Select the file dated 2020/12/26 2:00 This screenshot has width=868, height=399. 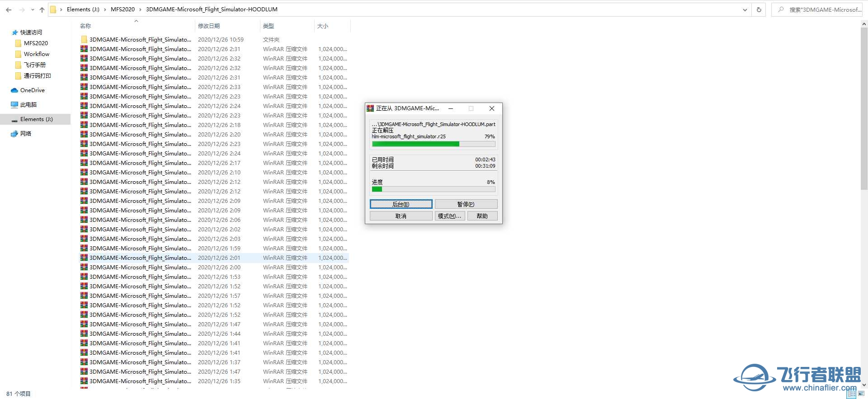[214, 267]
